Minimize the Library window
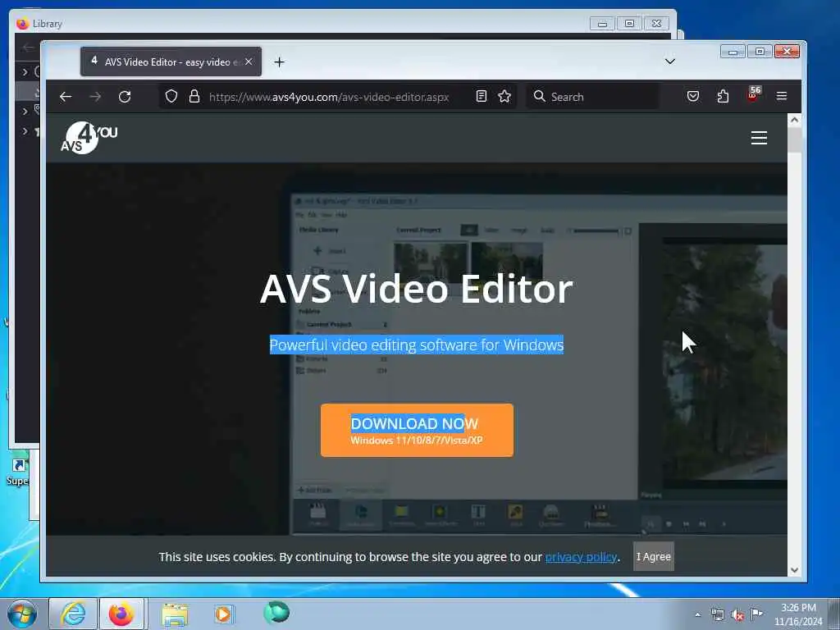 (x=602, y=24)
